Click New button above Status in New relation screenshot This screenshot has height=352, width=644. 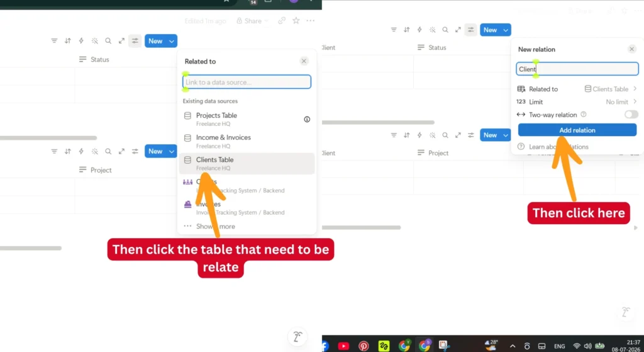490,30
